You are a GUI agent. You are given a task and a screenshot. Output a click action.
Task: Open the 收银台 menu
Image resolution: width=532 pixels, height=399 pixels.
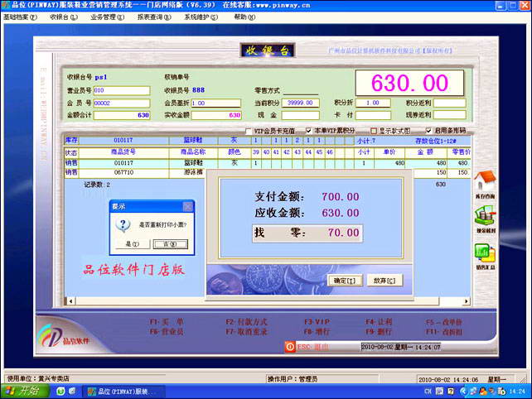click(x=64, y=17)
